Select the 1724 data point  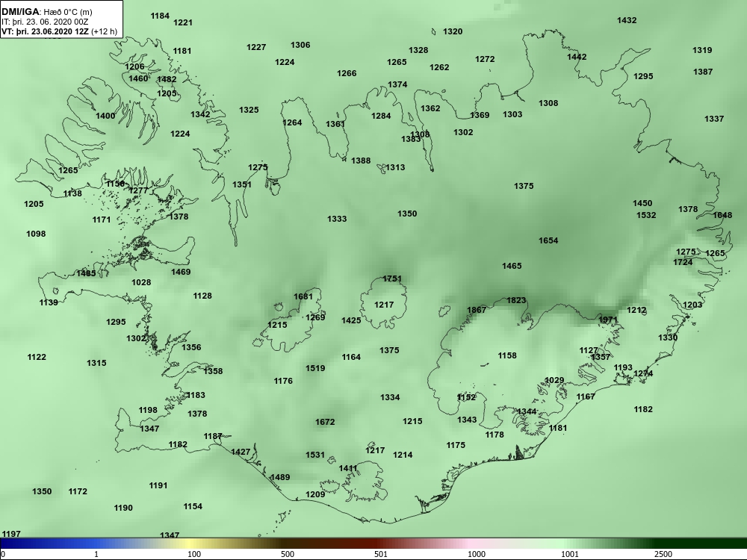683,262
